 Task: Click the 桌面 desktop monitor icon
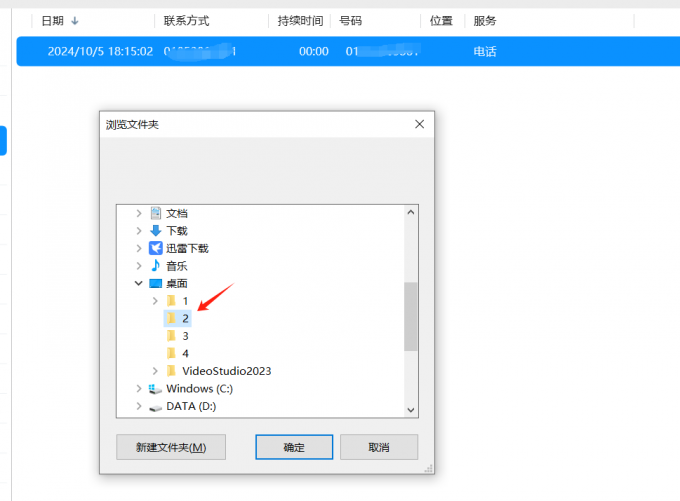pos(155,283)
